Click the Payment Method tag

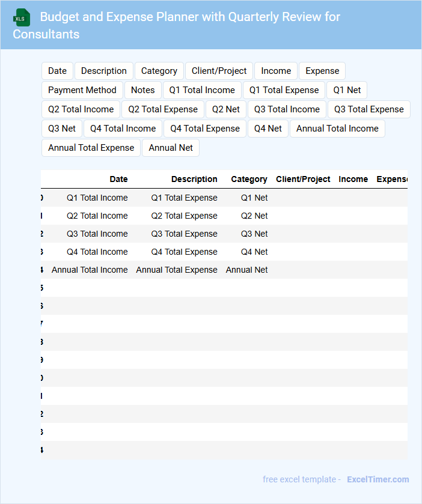(82, 90)
